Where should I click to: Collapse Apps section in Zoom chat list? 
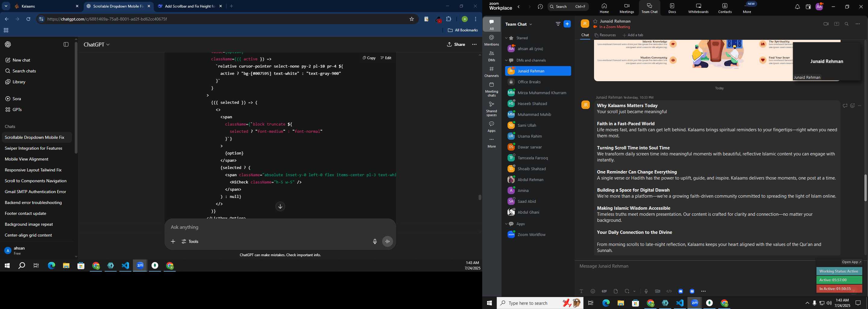(x=506, y=224)
